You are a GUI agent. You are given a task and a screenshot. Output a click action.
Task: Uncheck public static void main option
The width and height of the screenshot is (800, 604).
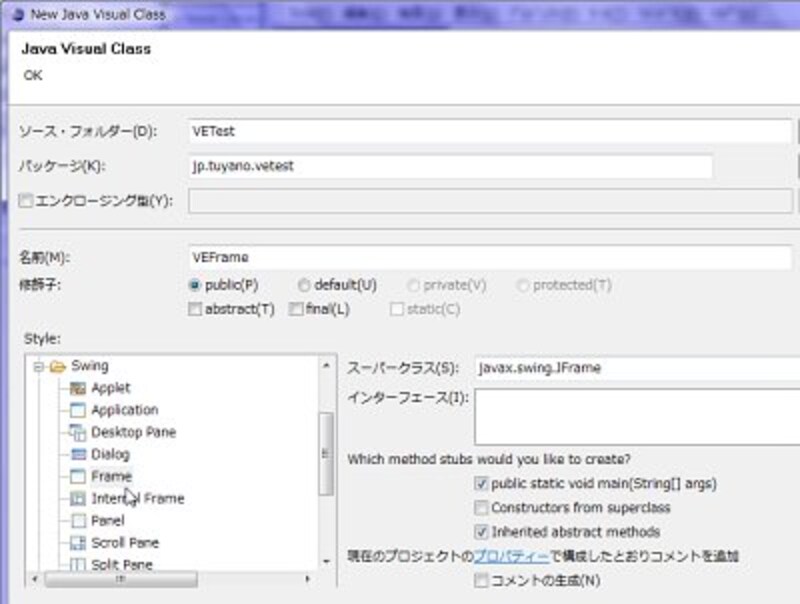pos(482,484)
